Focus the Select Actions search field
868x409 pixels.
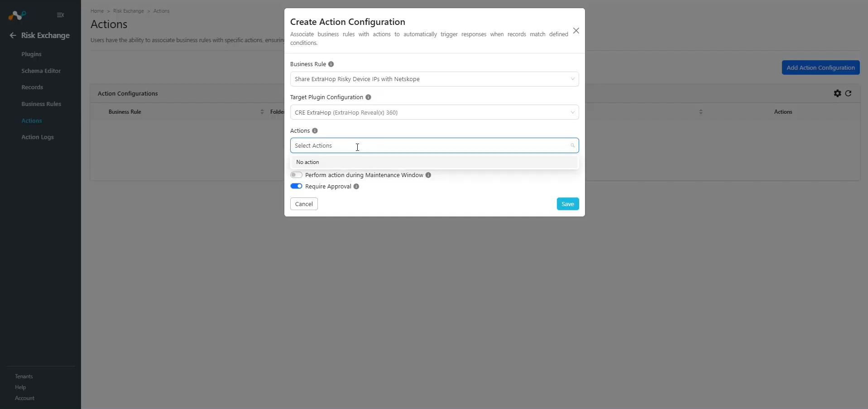[434, 146]
